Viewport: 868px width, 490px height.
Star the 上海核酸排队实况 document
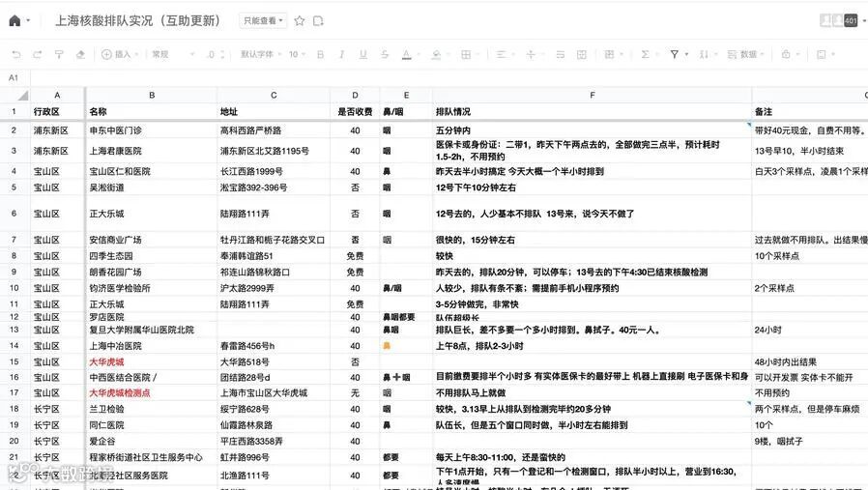click(x=300, y=21)
